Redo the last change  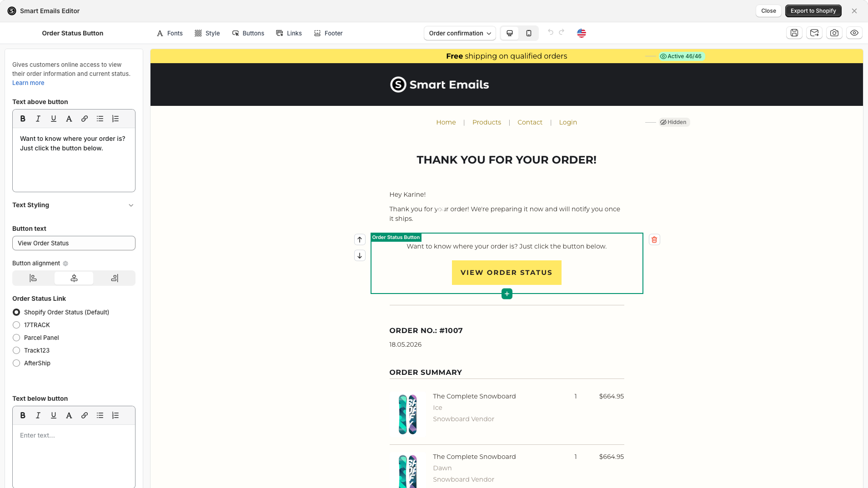(x=562, y=32)
